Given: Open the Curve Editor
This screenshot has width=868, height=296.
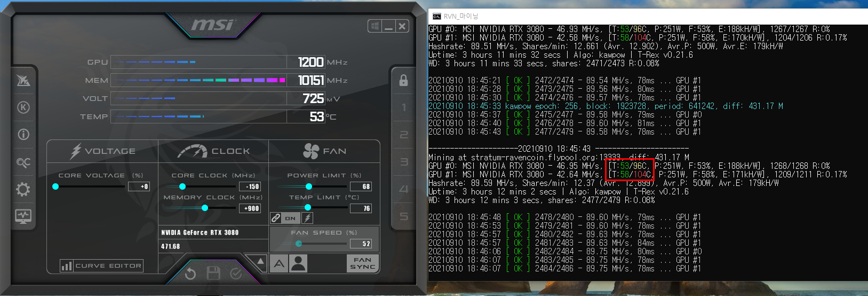Looking at the screenshot, I should click(x=101, y=266).
